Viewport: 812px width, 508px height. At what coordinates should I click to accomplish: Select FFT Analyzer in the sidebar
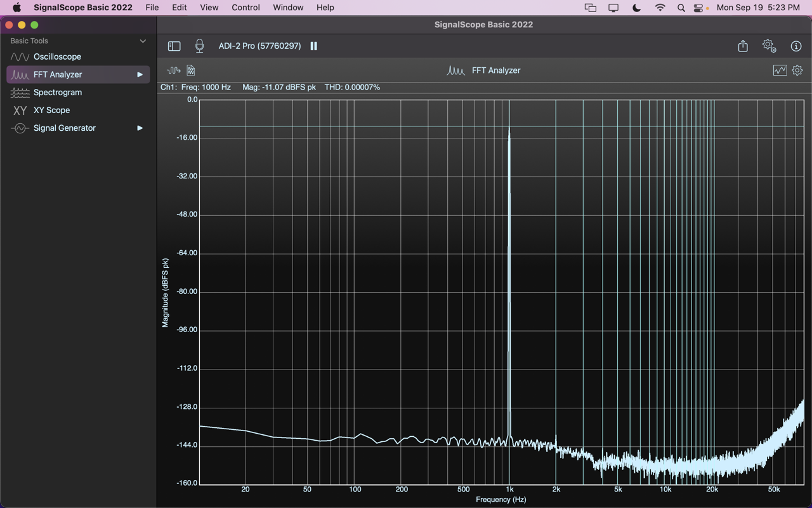pyautogui.click(x=78, y=74)
